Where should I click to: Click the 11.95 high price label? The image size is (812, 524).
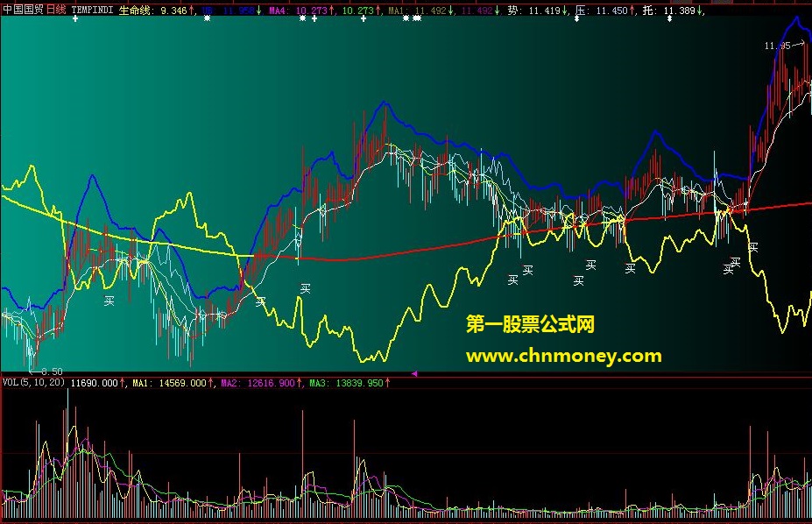click(777, 46)
